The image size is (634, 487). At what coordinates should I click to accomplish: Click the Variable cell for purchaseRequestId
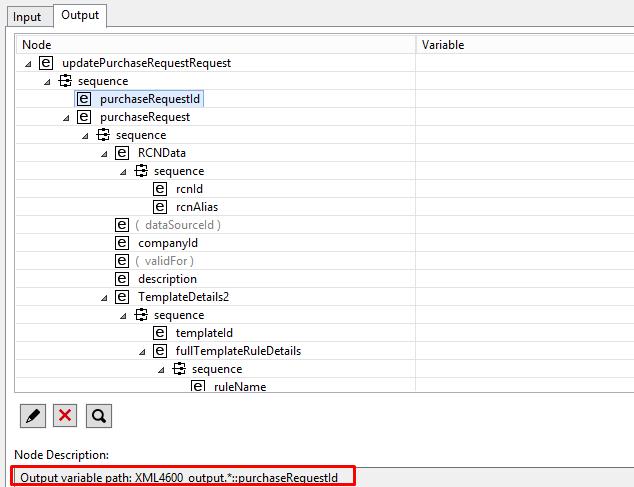525,99
